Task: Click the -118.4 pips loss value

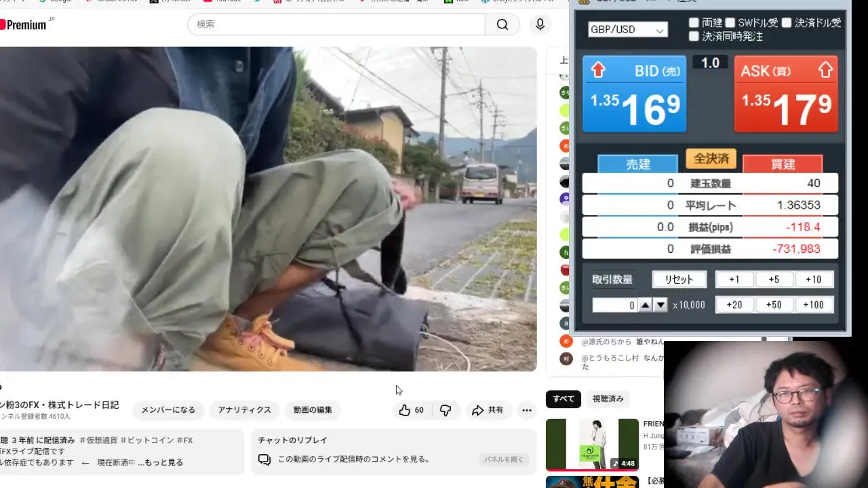Action: pos(803,227)
